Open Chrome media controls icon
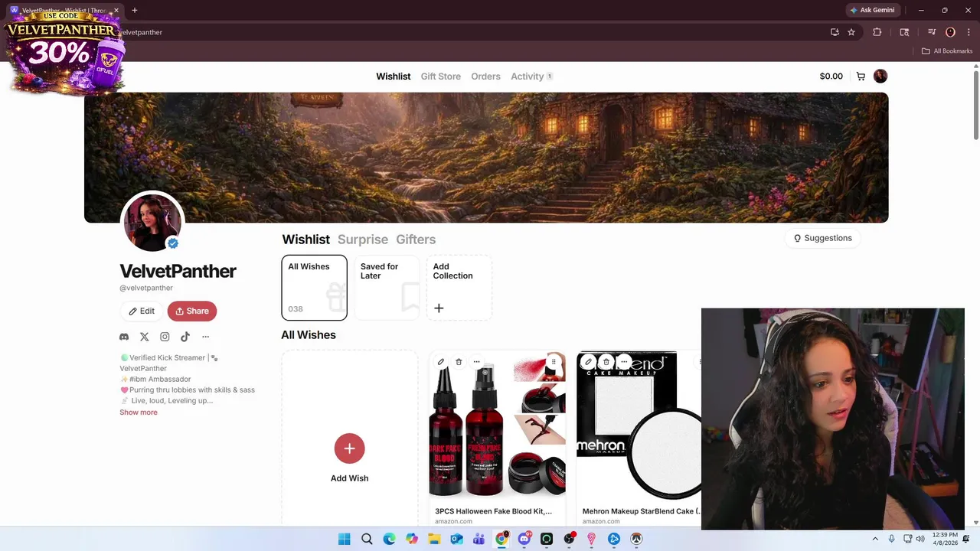980x551 pixels. tap(932, 32)
